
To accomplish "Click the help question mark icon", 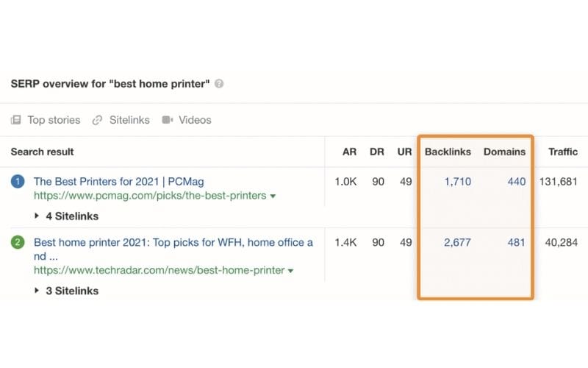I will 219,84.
